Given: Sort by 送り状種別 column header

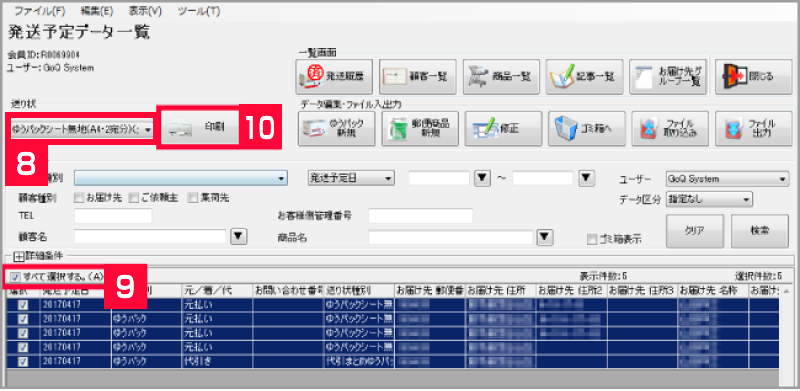Looking at the screenshot, I should point(359,291).
